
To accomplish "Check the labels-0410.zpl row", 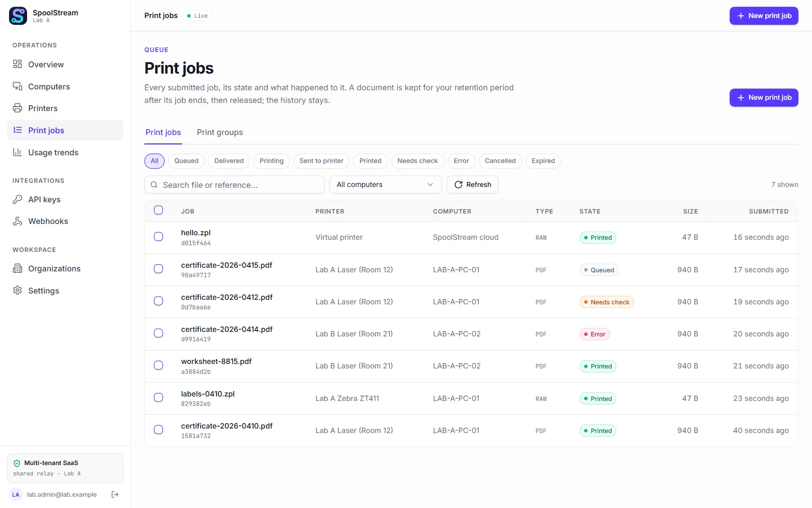I will [158, 397].
